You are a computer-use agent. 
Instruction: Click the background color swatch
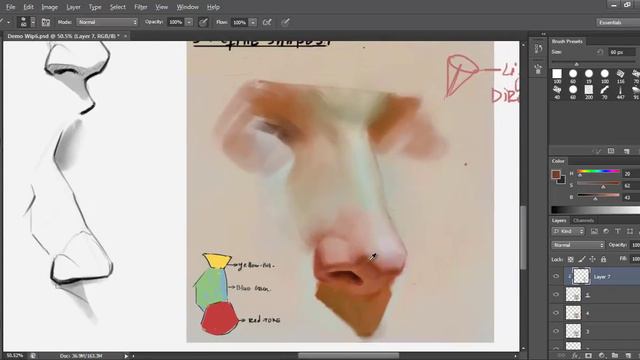pyautogui.click(x=562, y=180)
